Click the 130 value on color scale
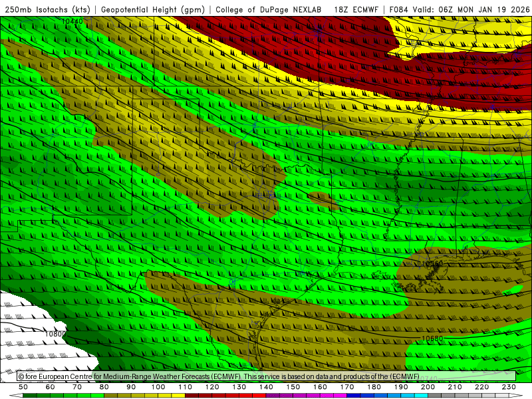 pos(239,387)
